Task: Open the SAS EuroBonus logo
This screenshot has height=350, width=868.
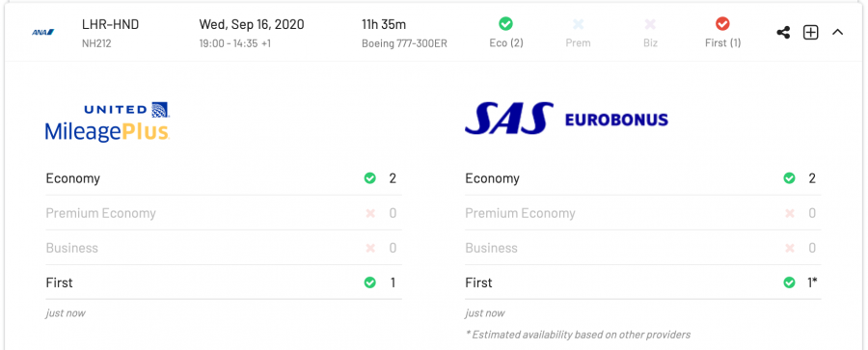Action: [566, 118]
